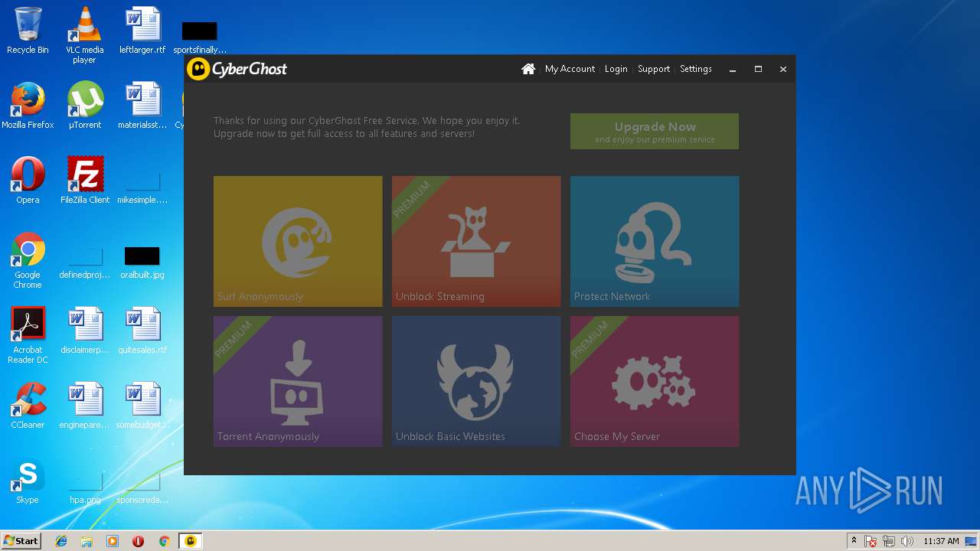Select the Torrent Anonymously tile
Image resolution: width=980 pixels, height=551 pixels.
298,381
